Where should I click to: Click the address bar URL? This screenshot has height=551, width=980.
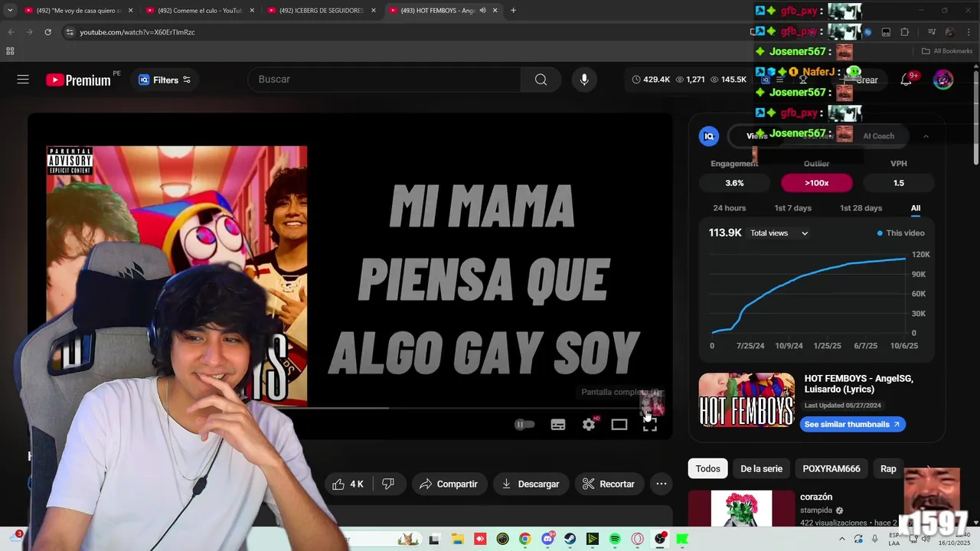[138, 32]
